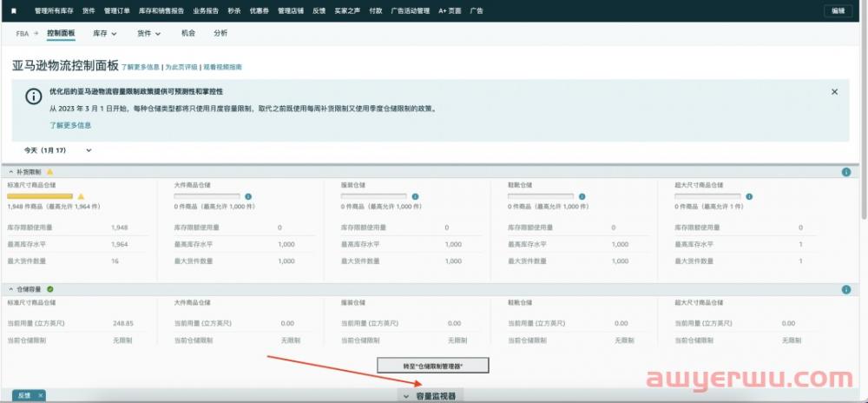868x403 pixels.
Task: Click the value 16 for 最大货件数量
Action: click(x=115, y=261)
